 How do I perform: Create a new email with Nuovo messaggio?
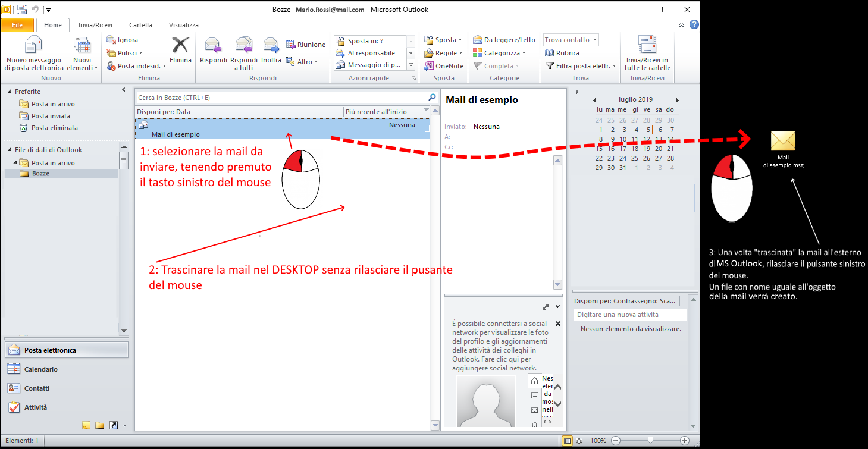[x=33, y=53]
